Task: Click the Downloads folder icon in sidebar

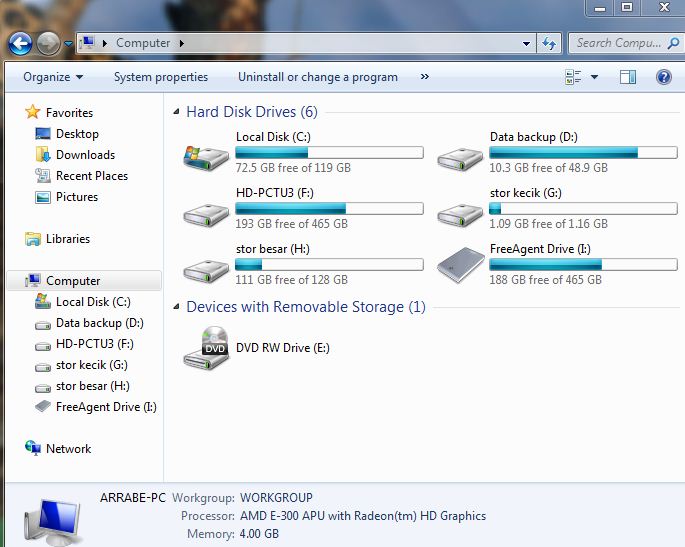Action: (x=43, y=154)
